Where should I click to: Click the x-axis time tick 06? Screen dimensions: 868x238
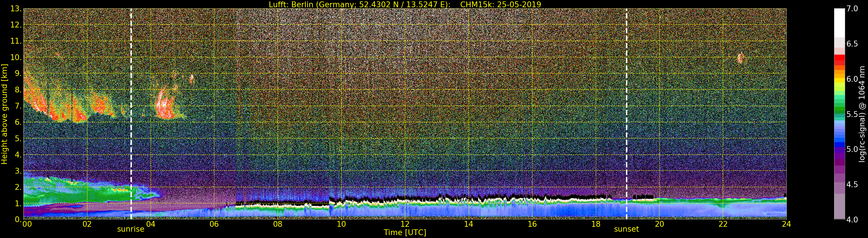point(214,224)
